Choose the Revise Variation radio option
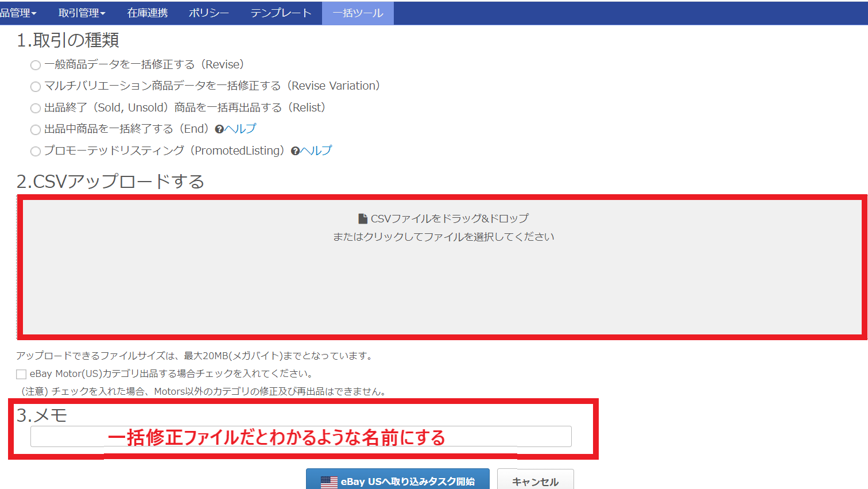 36,87
